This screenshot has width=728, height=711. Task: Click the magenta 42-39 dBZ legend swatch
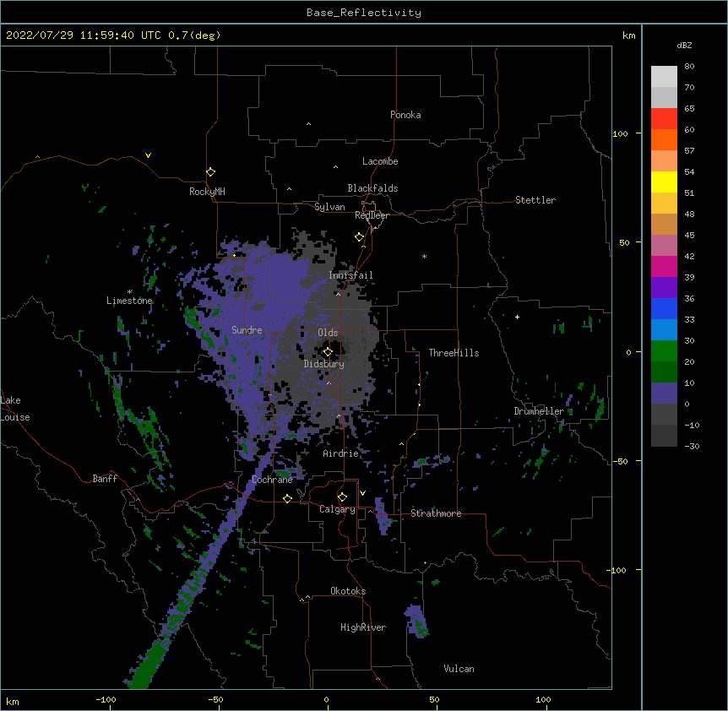664,266
